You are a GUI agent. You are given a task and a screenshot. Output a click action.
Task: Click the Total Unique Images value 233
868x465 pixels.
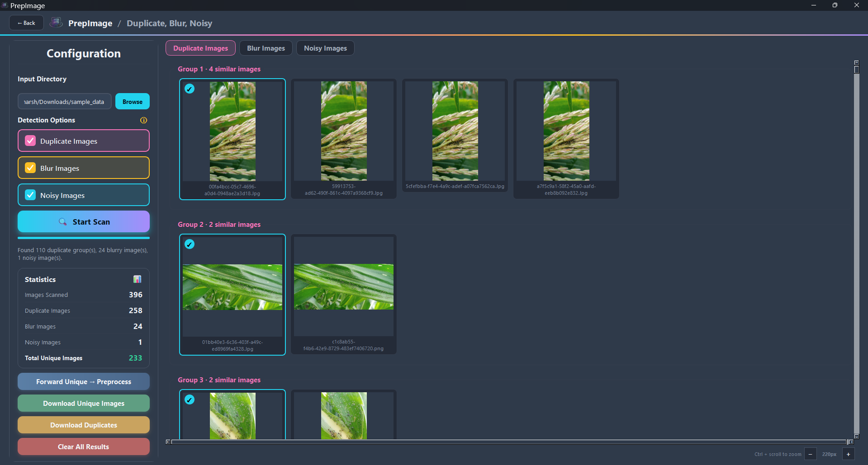(136, 358)
